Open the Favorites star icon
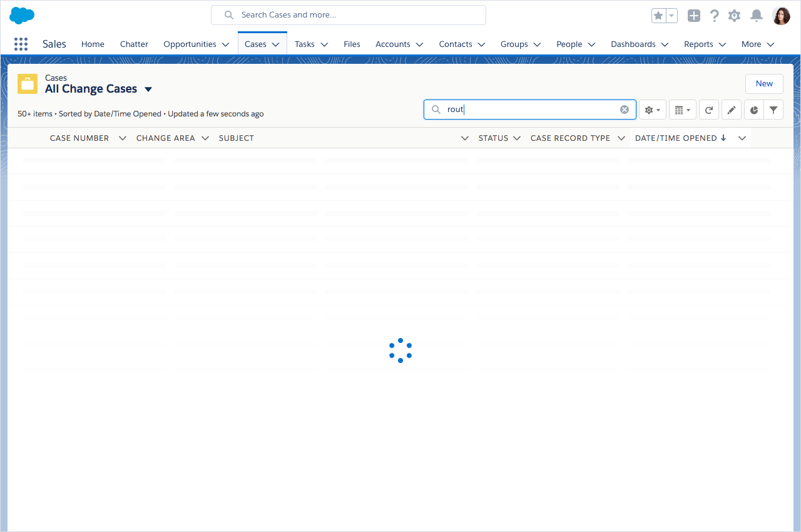Screen dimensions: 801x532 point(658,16)
